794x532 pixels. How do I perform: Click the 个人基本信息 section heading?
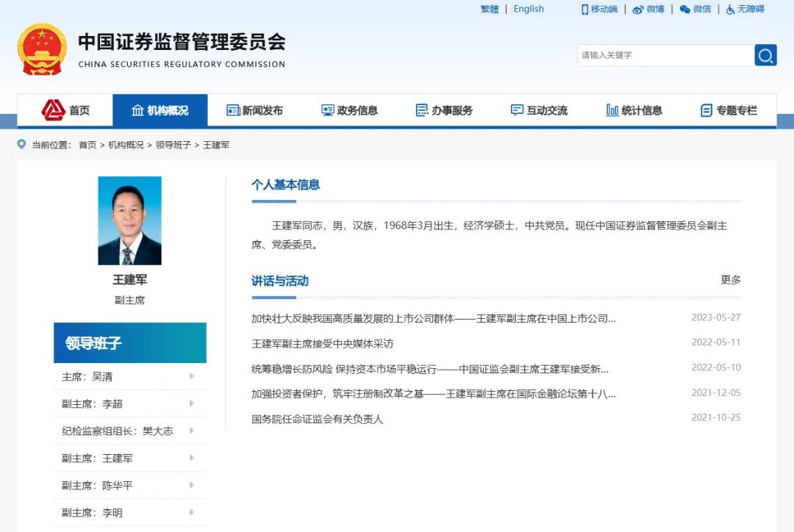[x=285, y=184]
